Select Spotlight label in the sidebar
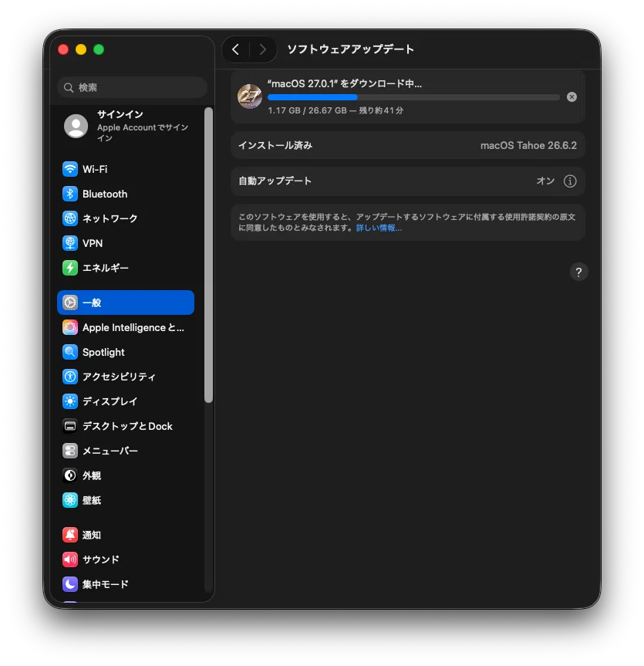 pyautogui.click(x=103, y=352)
